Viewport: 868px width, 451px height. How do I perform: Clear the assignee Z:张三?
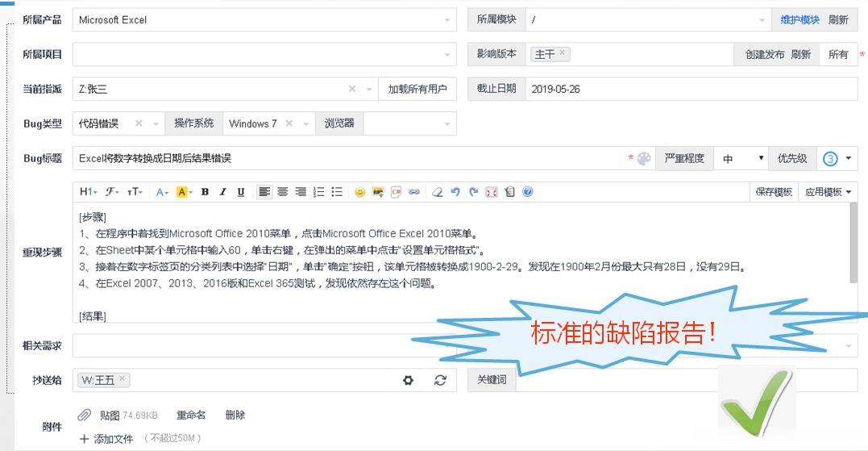pyautogui.click(x=352, y=89)
